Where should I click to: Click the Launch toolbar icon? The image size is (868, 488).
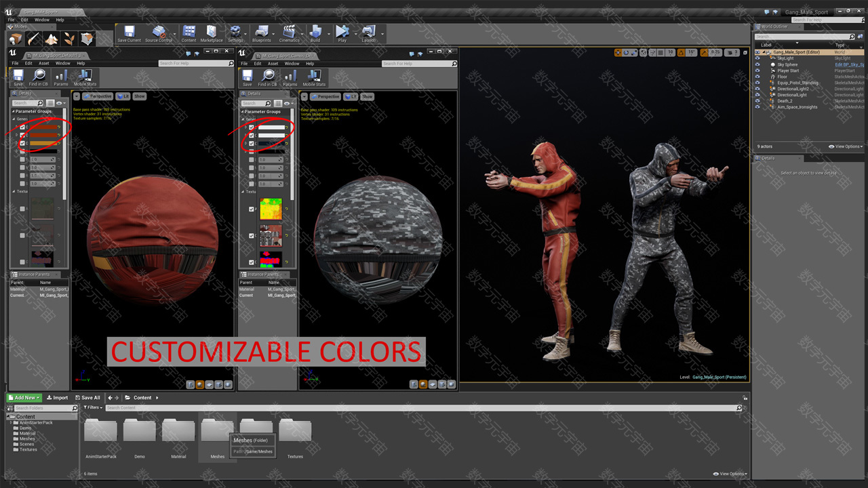368,34
